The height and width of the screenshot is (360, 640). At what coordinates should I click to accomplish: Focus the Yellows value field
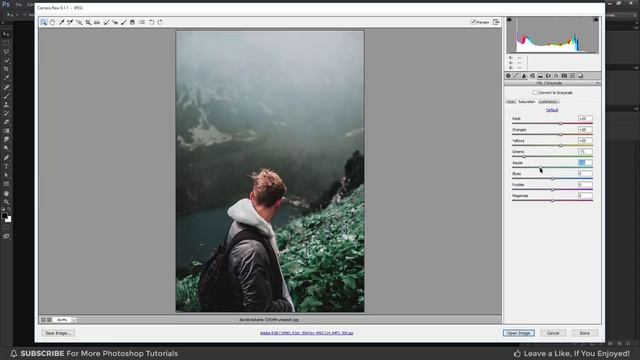pyautogui.click(x=585, y=140)
